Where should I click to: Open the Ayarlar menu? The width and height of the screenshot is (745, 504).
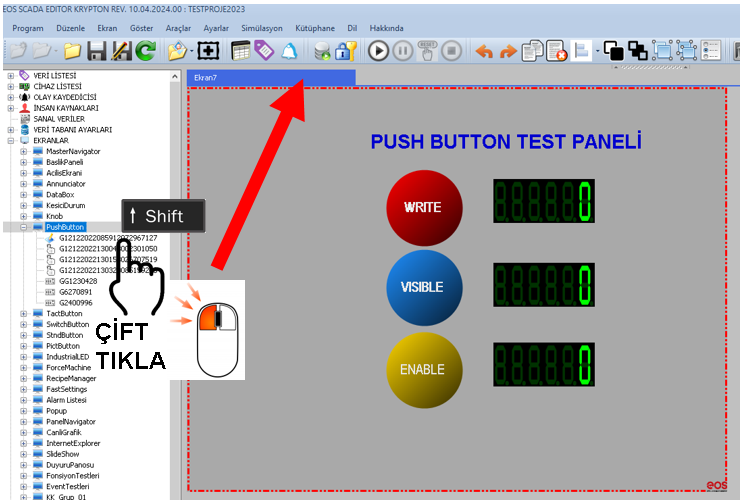pos(216,28)
